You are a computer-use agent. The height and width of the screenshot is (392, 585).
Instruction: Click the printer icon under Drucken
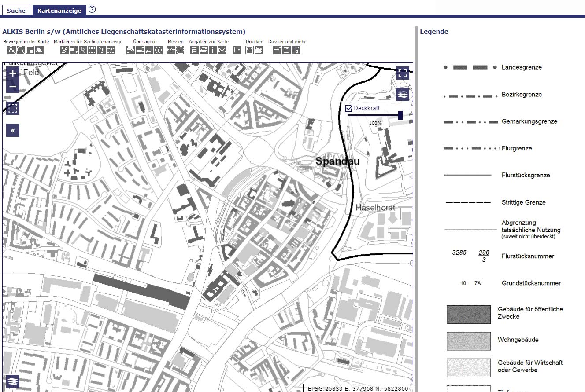259,50
